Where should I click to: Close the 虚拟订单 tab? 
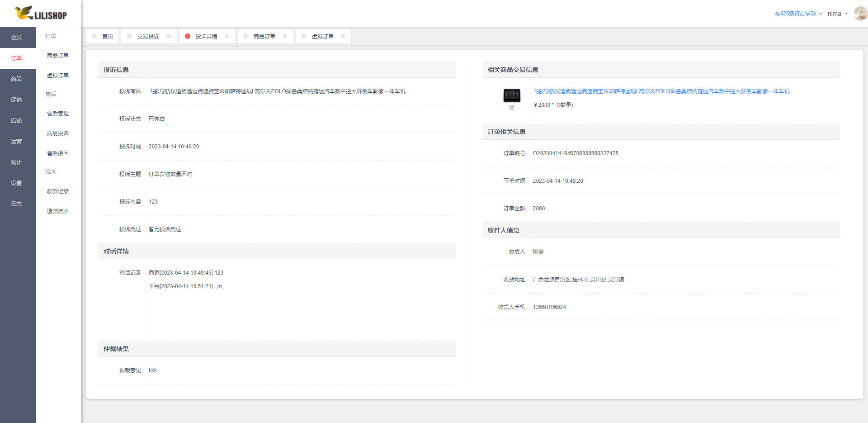pyautogui.click(x=343, y=36)
